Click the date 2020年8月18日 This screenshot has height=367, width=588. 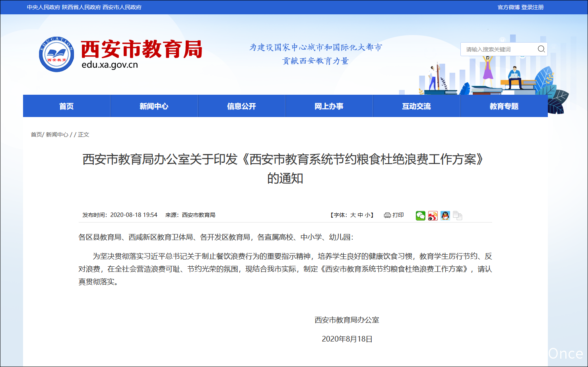pos(347,339)
